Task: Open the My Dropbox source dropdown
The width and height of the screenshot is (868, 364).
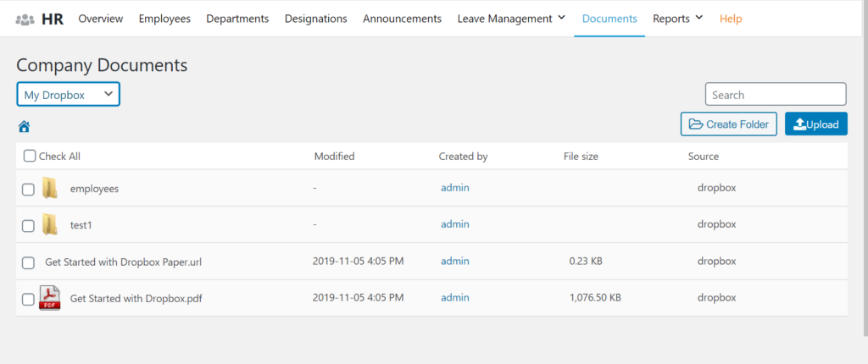Action: tap(68, 95)
